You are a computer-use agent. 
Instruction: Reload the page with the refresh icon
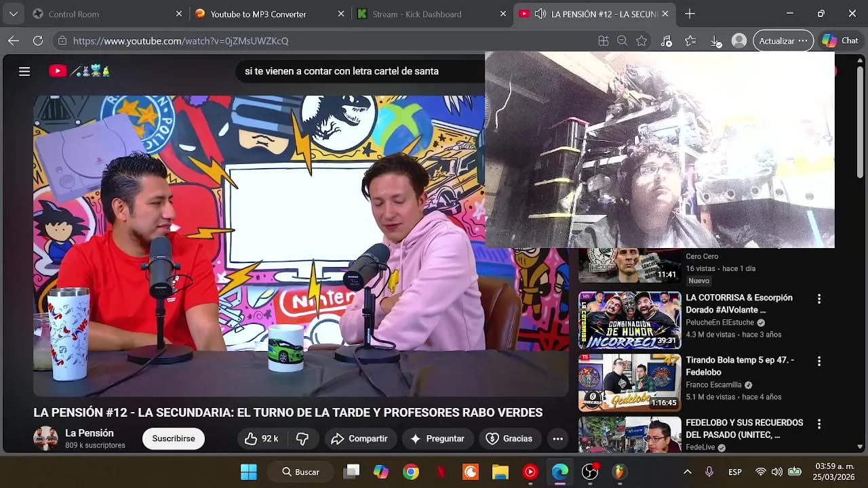coord(39,41)
